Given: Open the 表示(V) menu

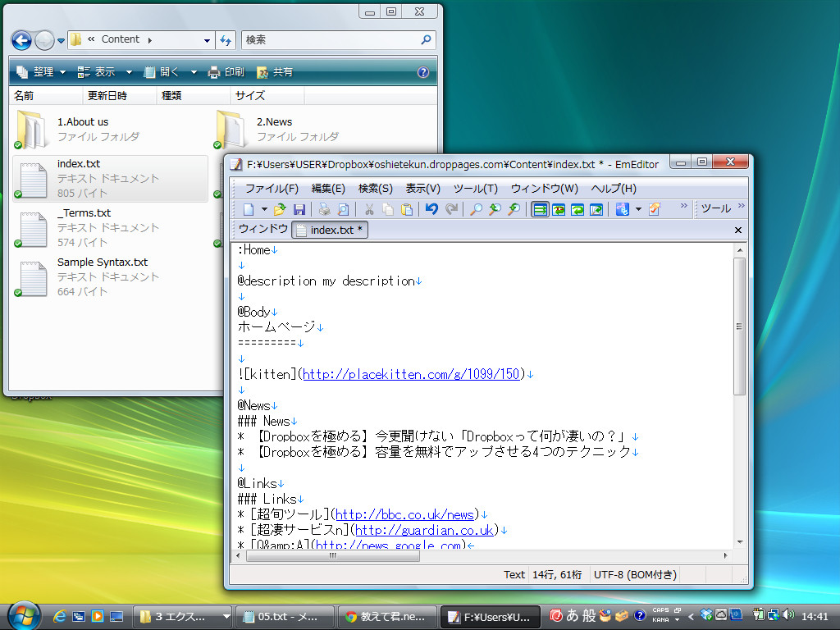Looking at the screenshot, I should tap(422, 189).
